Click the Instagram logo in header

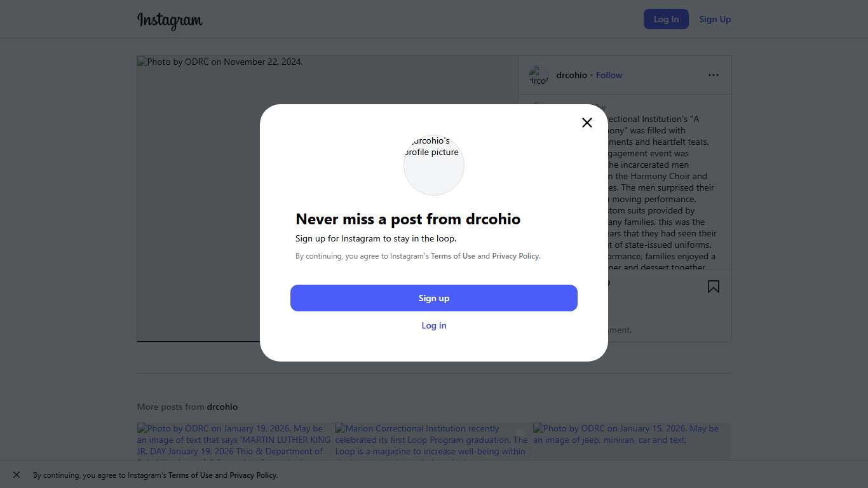[x=170, y=20]
